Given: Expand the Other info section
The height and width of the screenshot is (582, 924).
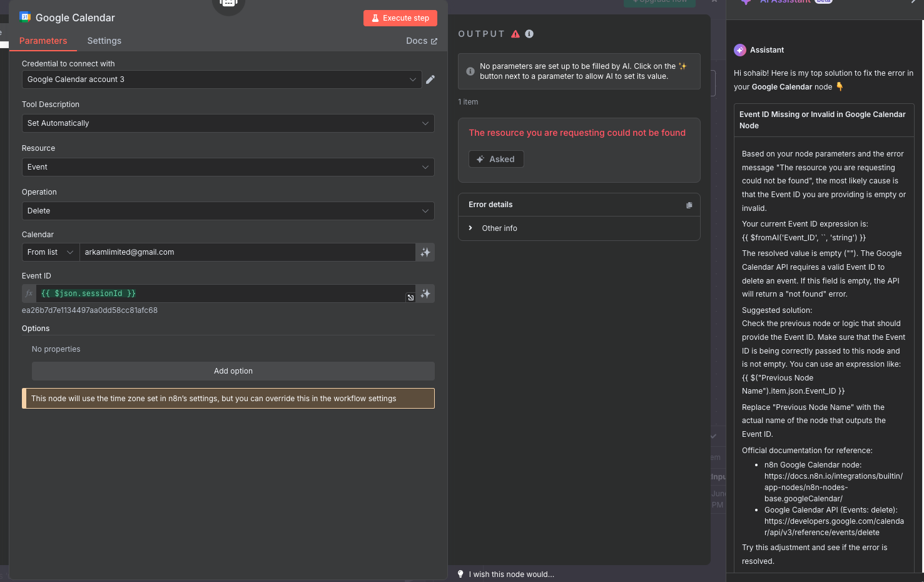Looking at the screenshot, I should [493, 228].
